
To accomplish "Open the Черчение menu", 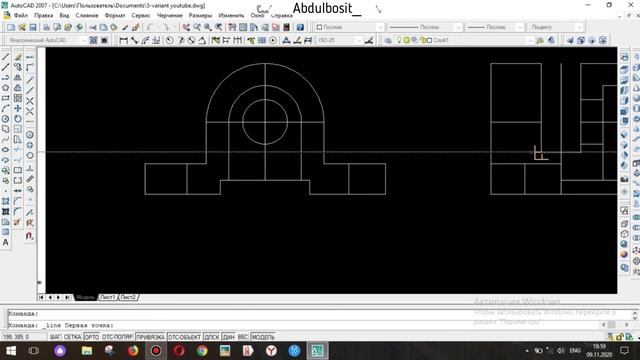I will point(169,16).
